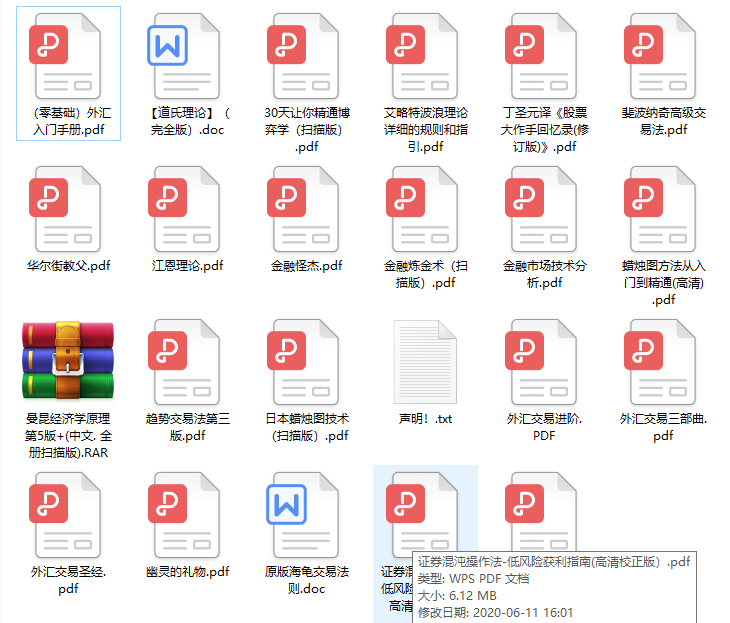Select 金融炼金术 扫描版 PDF icon

[422, 209]
